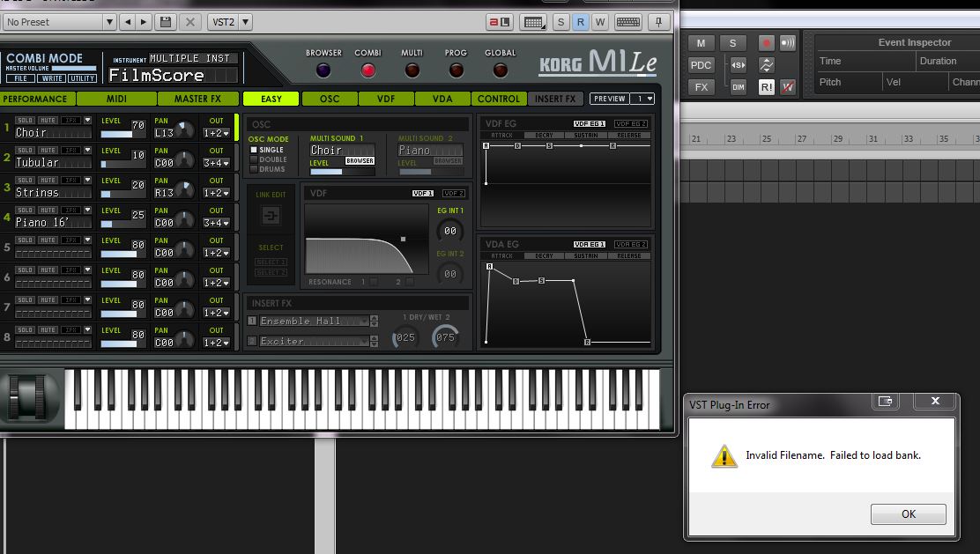The width and height of the screenshot is (980, 554).
Task: Toggle the DIM solo button
Action: point(739,87)
